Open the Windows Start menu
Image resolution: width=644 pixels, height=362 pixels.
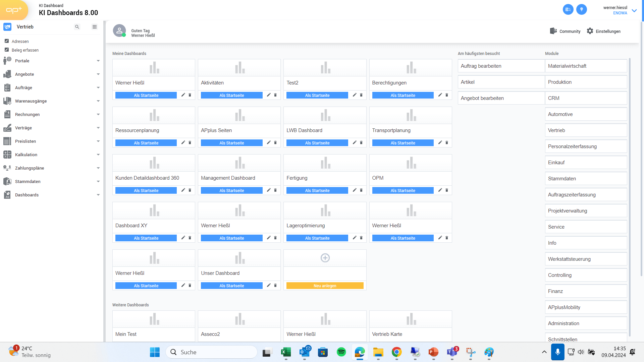tap(155, 352)
